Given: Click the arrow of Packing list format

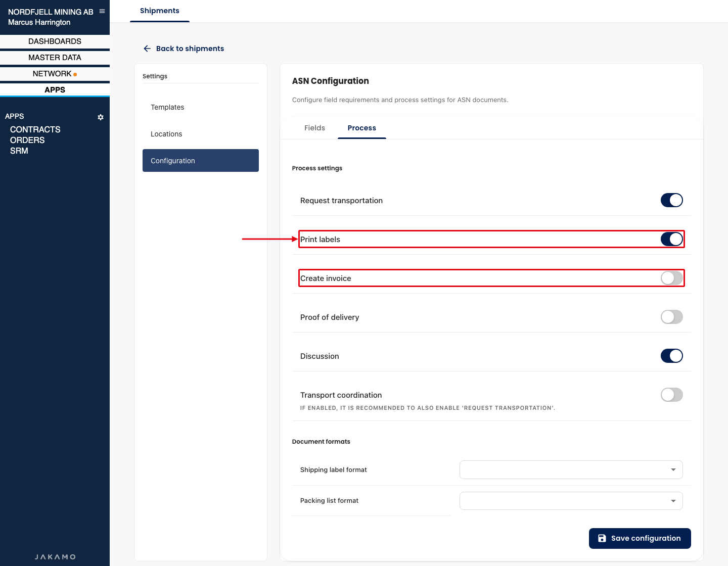Looking at the screenshot, I should tap(673, 501).
